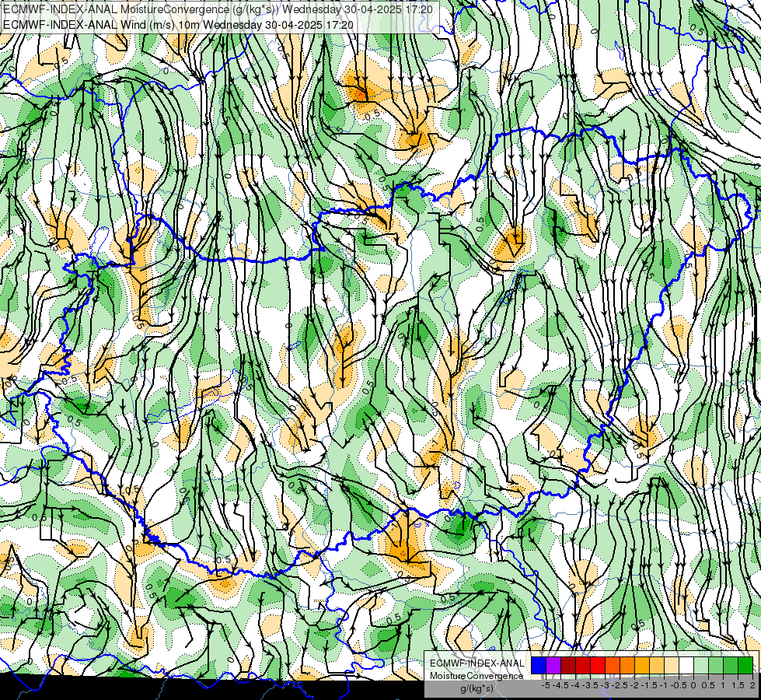The width and height of the screenshot is (761, 700).
Task: Pick the medium green swatch between 1 and 1.5
Action: [731, 665]
